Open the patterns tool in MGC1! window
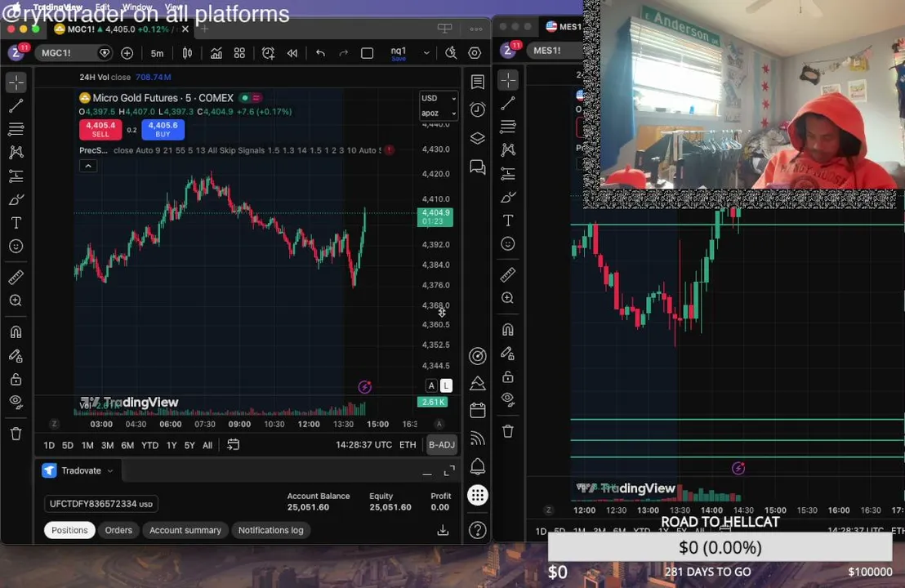 tap(16, 153)
